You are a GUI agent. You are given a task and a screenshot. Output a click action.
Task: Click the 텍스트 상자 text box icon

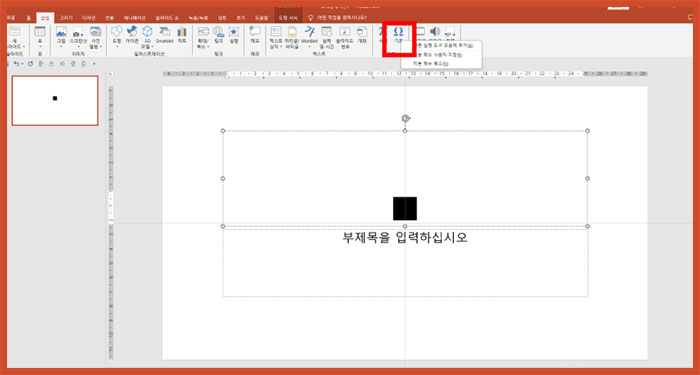click(276, 32)
